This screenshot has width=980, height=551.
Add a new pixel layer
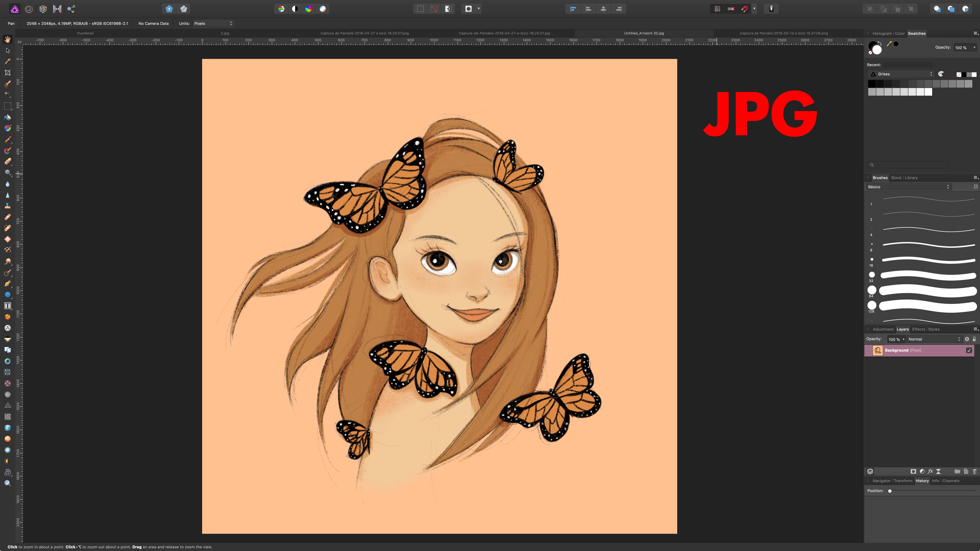coord(966,472)
